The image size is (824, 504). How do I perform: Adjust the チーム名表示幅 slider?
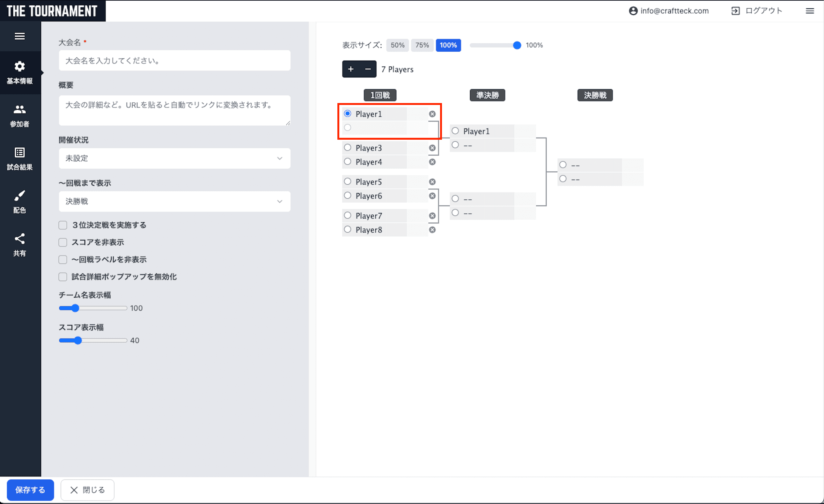click(x=76, y=308)
